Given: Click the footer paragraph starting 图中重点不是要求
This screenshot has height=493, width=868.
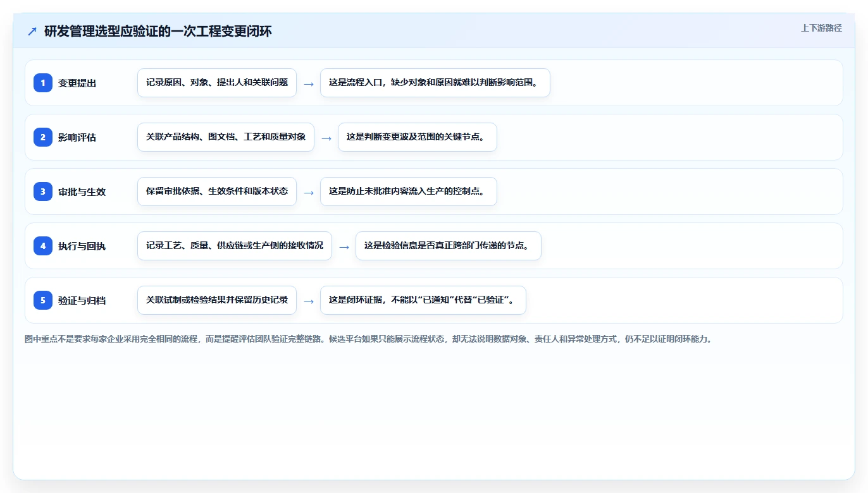Looking at the screenshot, I should (x=368, y=339).
